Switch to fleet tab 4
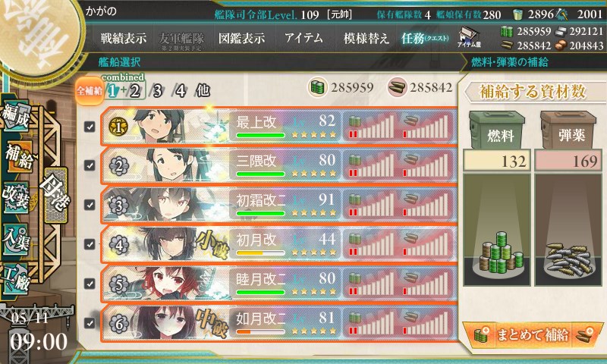 coord(181,91)
